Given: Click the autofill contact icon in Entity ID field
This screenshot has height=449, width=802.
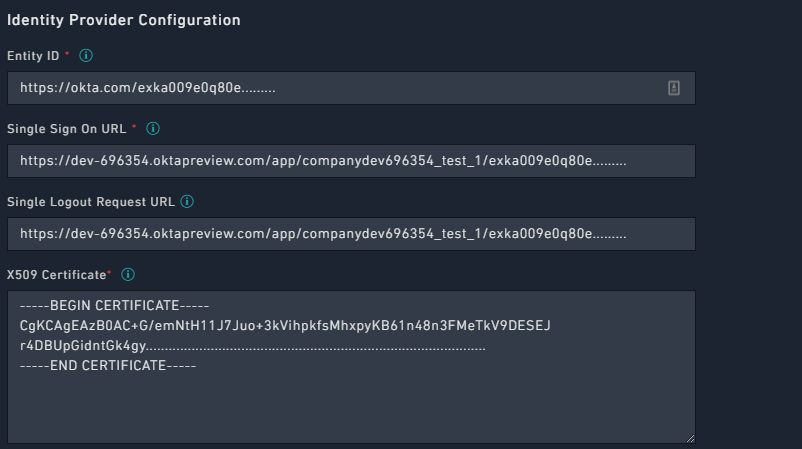Looking at the screenshot, I should (x=674, y=88).
